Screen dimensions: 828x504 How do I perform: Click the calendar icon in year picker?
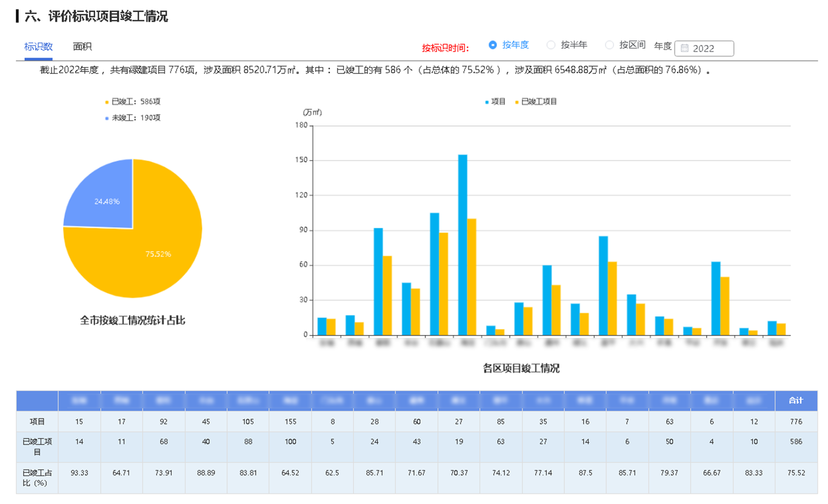tap(684, 48)
